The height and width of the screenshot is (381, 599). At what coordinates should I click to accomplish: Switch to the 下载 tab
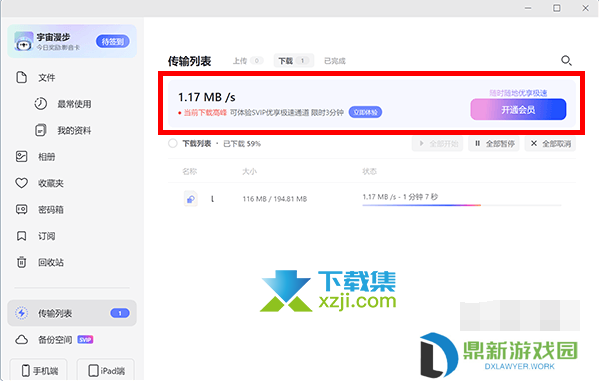point(293,61)
